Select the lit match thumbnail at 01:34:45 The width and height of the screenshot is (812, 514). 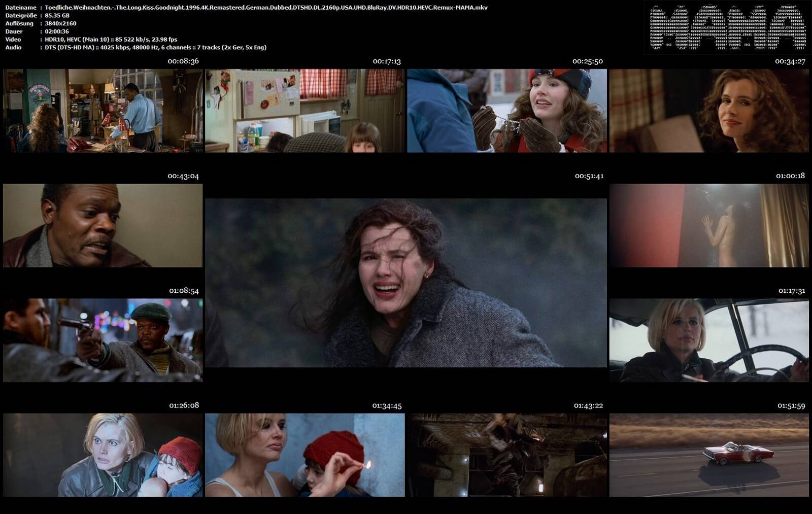coord(305,455)
